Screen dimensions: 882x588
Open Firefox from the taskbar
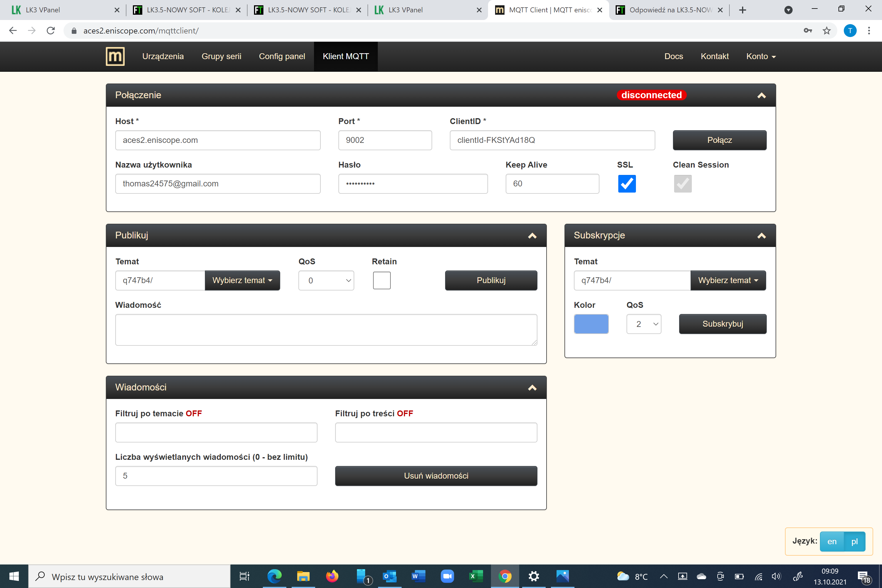tap(332, 576)
